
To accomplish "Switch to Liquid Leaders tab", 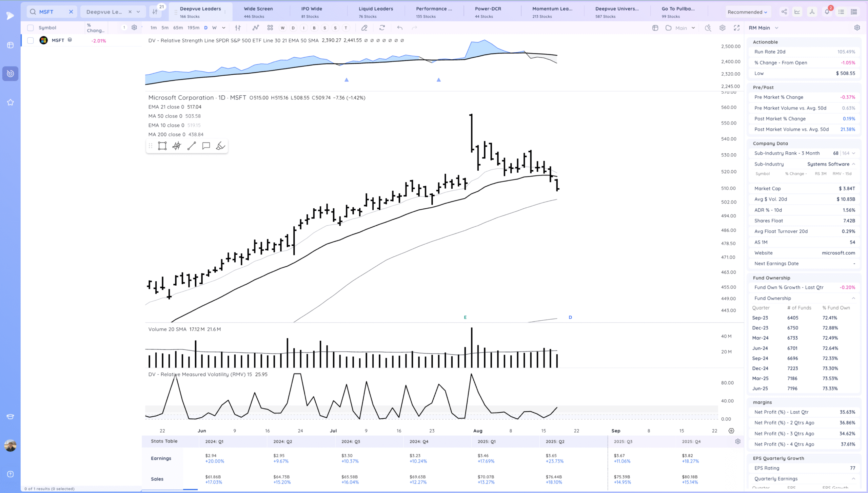I will pyautogui.click(x=376, y=12).
